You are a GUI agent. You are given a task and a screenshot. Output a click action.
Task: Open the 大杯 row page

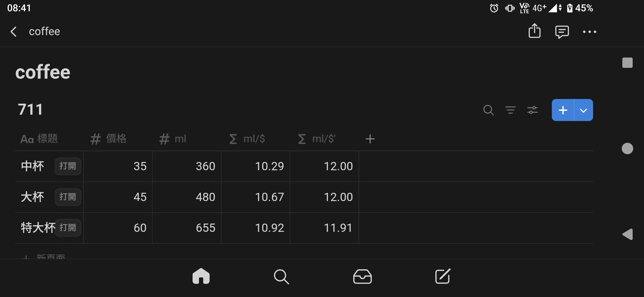(x=68, y=197)
